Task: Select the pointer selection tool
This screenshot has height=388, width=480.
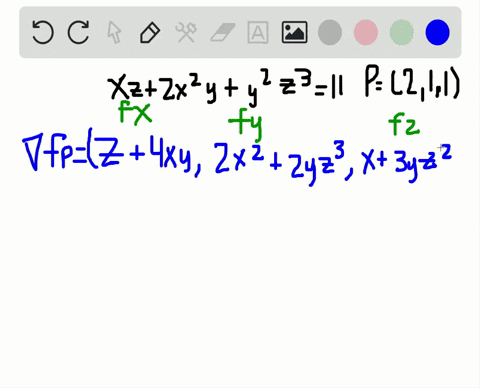Action: click(x=114, y=33)
